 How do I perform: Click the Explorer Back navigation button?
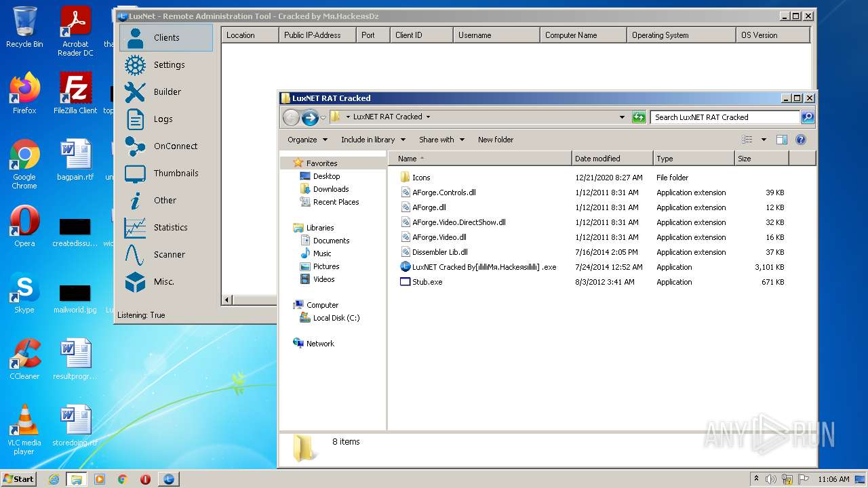pos(291,117)
